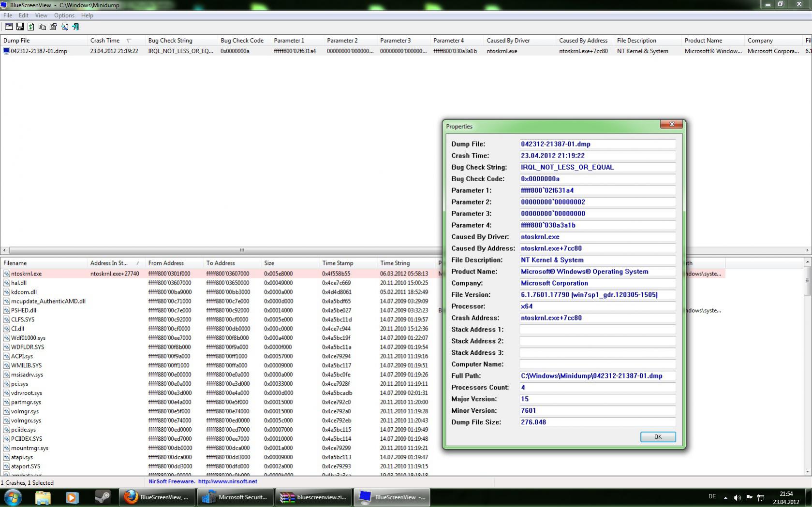812x507 pixels.
Task: Select the mountmgr.sys row icon
Action: pos(6,448)
